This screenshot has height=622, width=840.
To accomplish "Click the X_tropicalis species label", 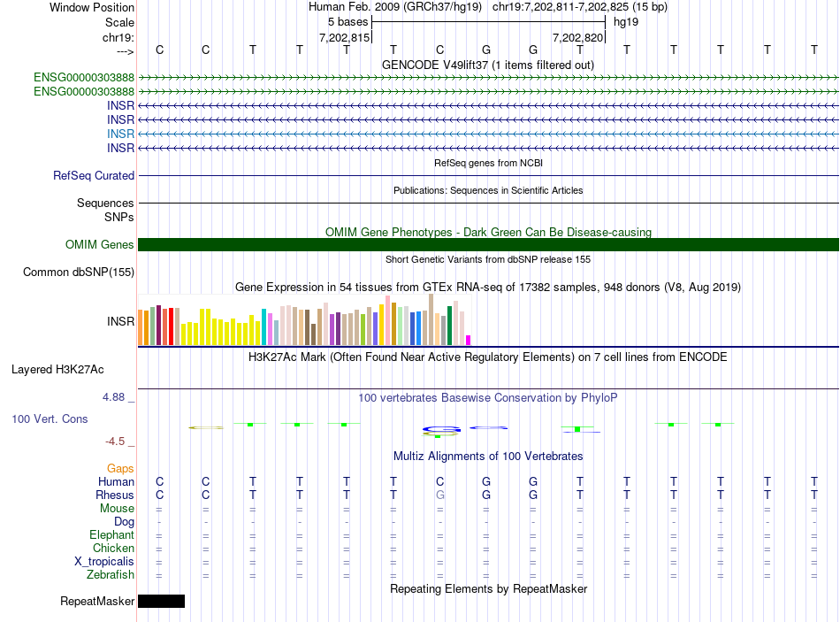I will (x=104, y=562).
